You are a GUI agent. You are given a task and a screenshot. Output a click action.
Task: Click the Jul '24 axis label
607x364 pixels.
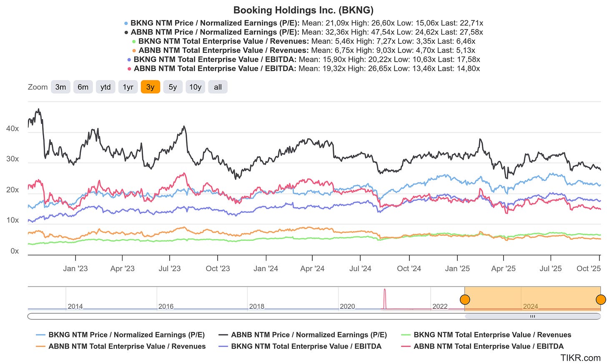(360, 269)
